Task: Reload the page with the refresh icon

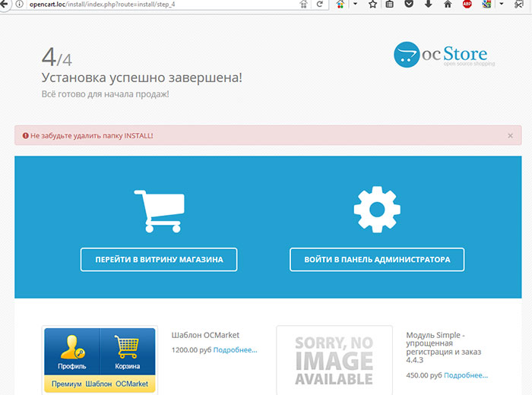Action: (x=319, y=5)
